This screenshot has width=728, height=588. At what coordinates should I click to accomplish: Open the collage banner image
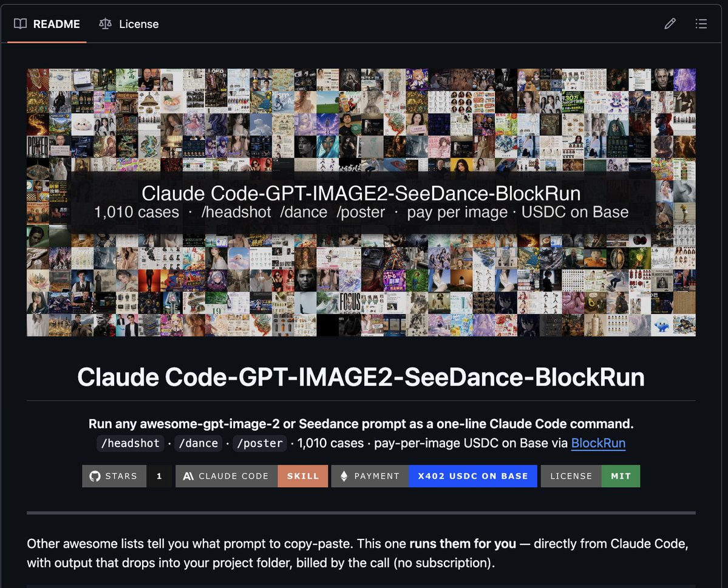click(x=361, y=202)
